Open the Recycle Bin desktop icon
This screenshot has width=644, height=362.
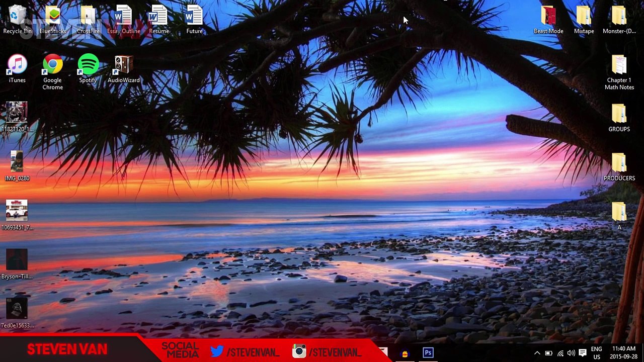[x=17, y=20]
